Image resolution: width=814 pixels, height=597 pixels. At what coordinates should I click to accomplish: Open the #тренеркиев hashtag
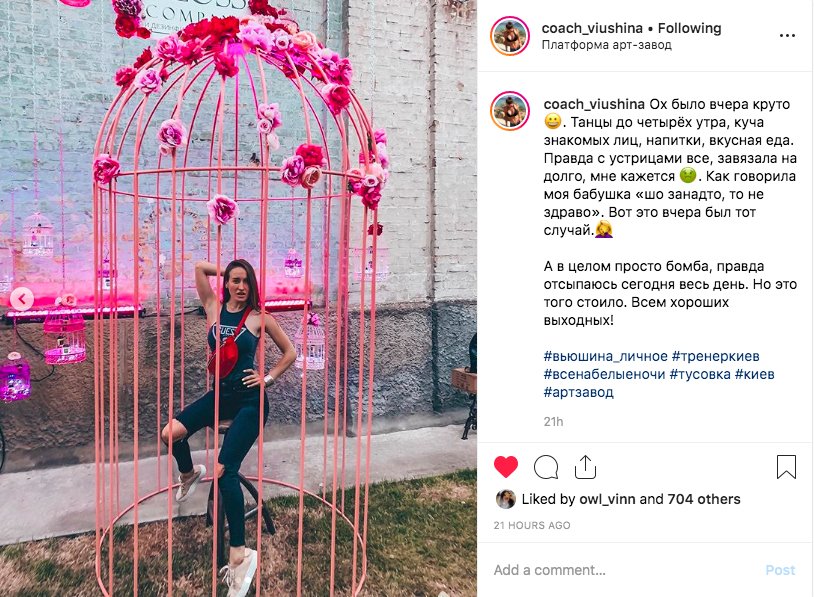click(715, 357)
